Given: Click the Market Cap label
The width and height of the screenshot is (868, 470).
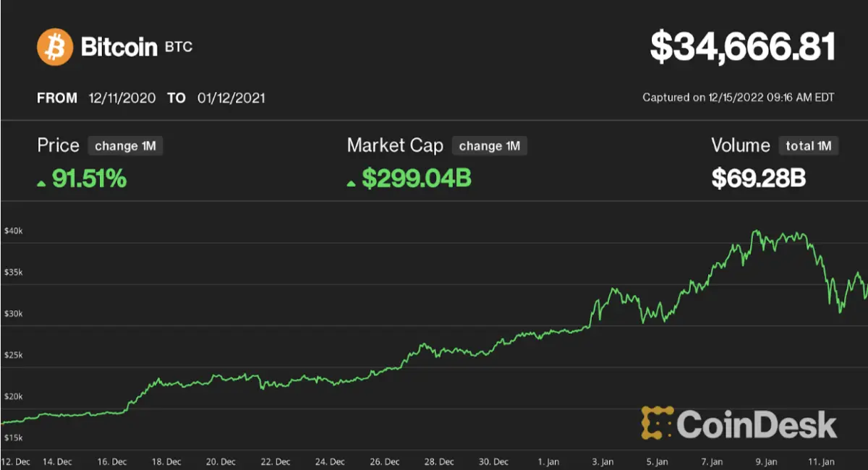Looking at the screenshot, I should coord(395,145).
